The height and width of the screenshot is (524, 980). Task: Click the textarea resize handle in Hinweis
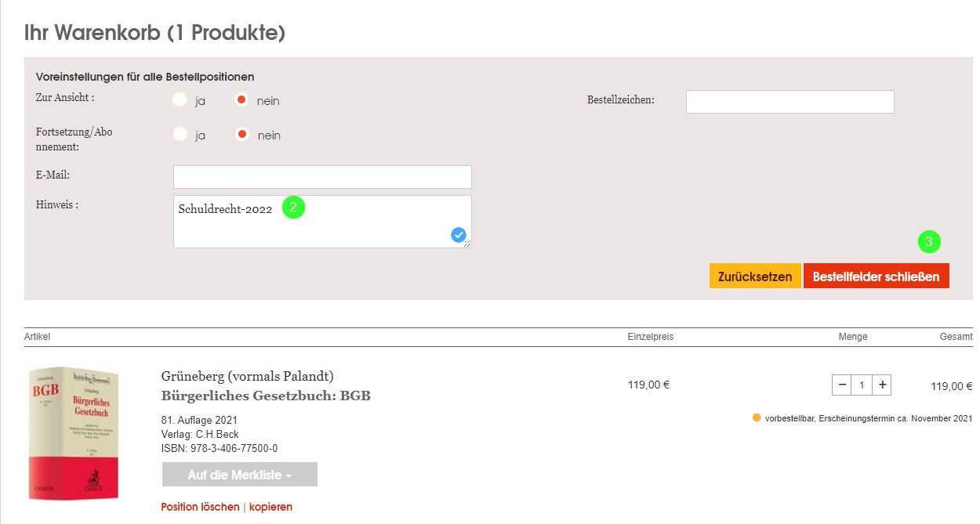pyautogui.click(x=467, y=244)
